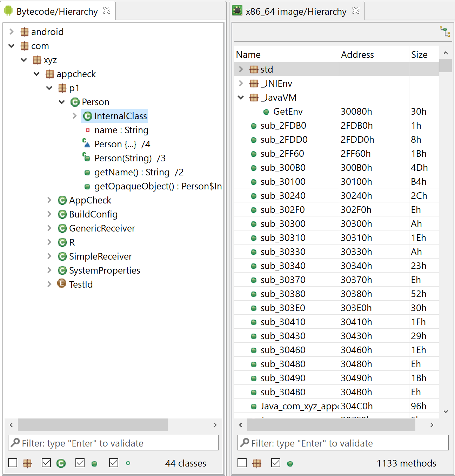This screenshot has height=476, width=455.
Task: Click the filter field in x86_64 panel
Action: [343, 443]
